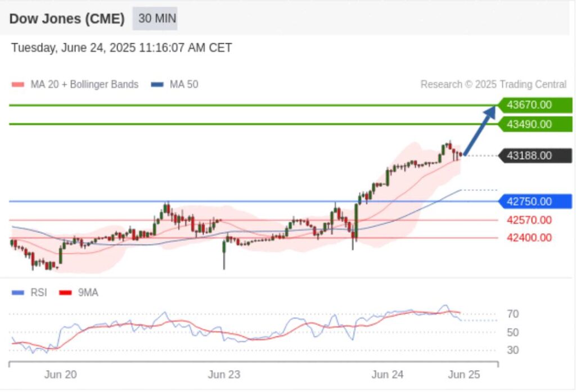576x392 pixels.
Task: Click the Dow Jones (CME) chart title
Action: [x=66, y=19]
